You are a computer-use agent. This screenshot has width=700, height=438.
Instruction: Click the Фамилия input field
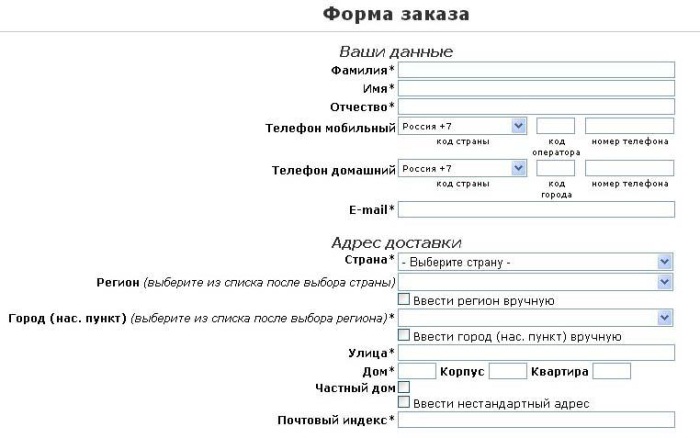536,70
